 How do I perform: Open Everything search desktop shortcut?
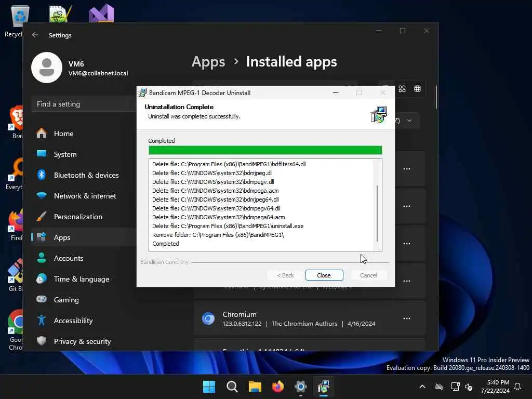pos(15,174)
